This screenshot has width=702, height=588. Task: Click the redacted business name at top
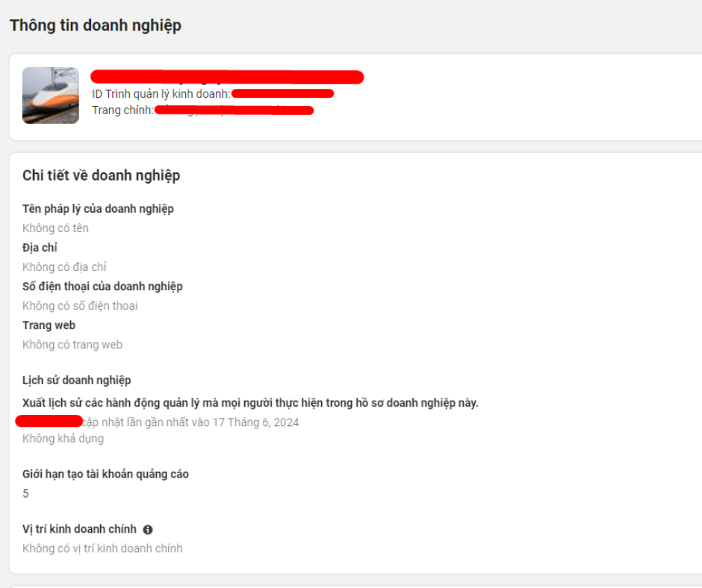(227, 77)
